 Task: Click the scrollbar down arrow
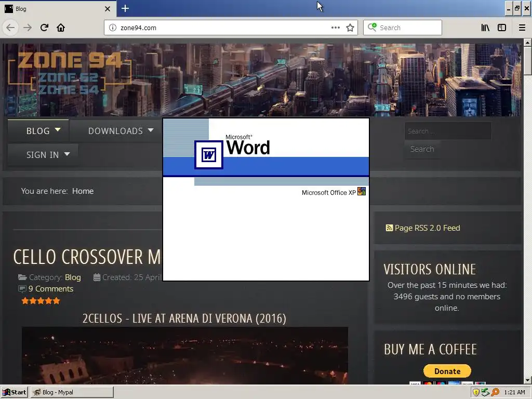point(527,380)
